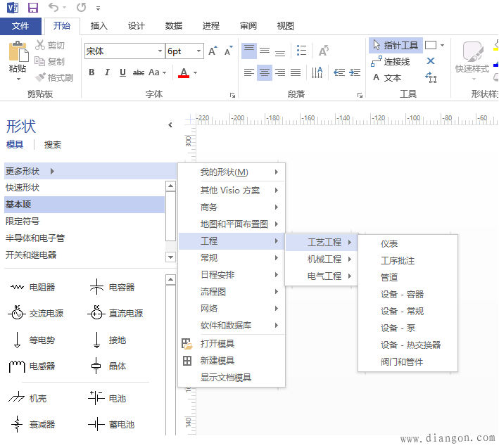Click the decrease indent icon
499x448 pixels.
[339, 72]
